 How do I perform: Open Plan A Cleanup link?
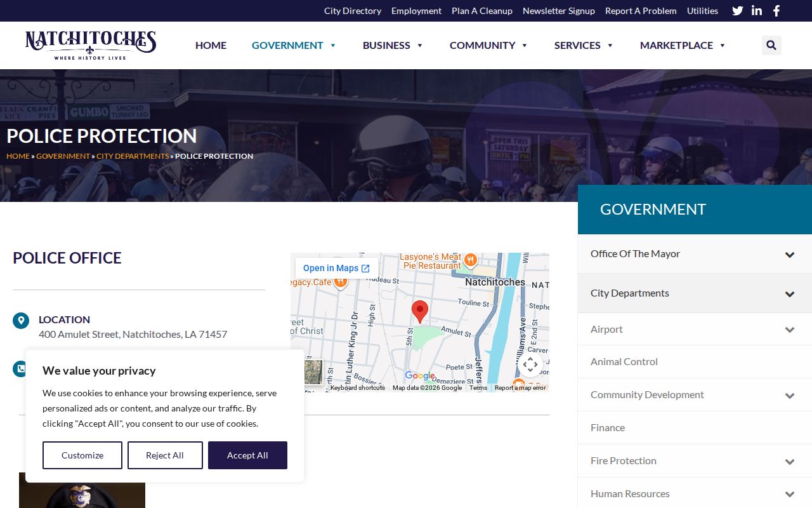click(x=482, y=11)
